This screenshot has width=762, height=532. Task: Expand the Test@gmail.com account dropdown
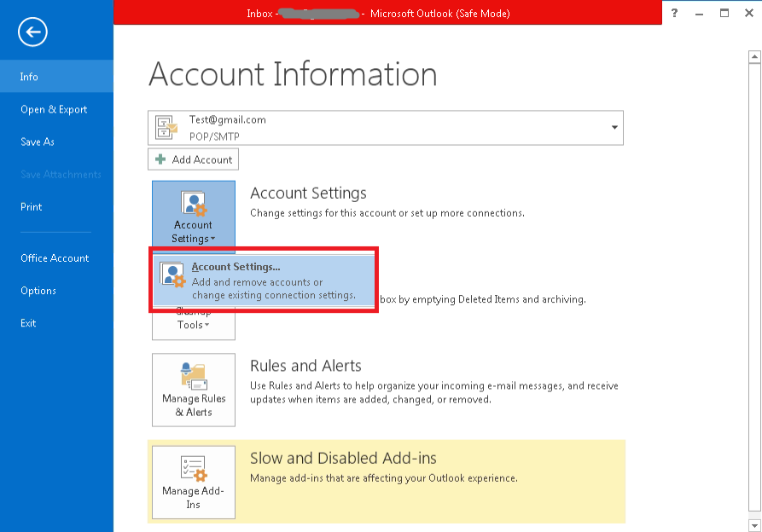tap(614, 127)
